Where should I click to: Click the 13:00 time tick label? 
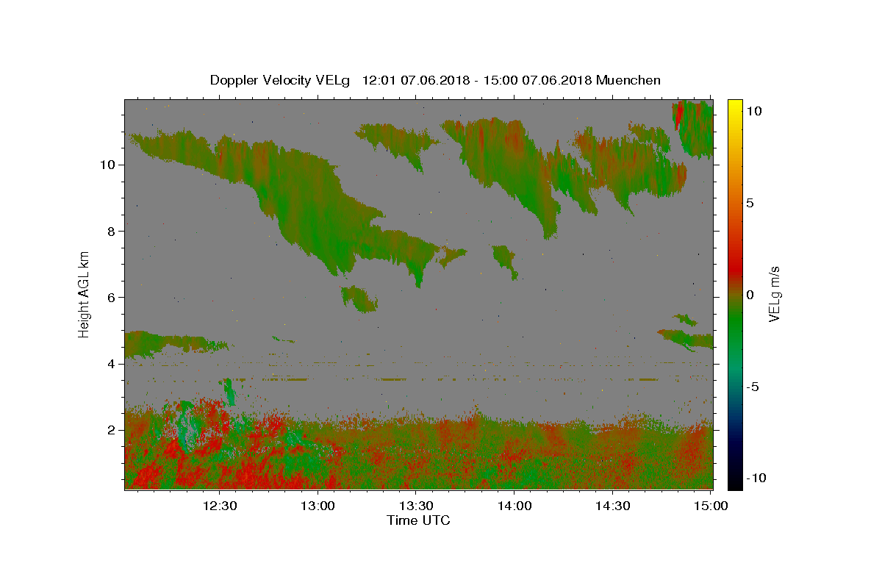click(318, 506)
